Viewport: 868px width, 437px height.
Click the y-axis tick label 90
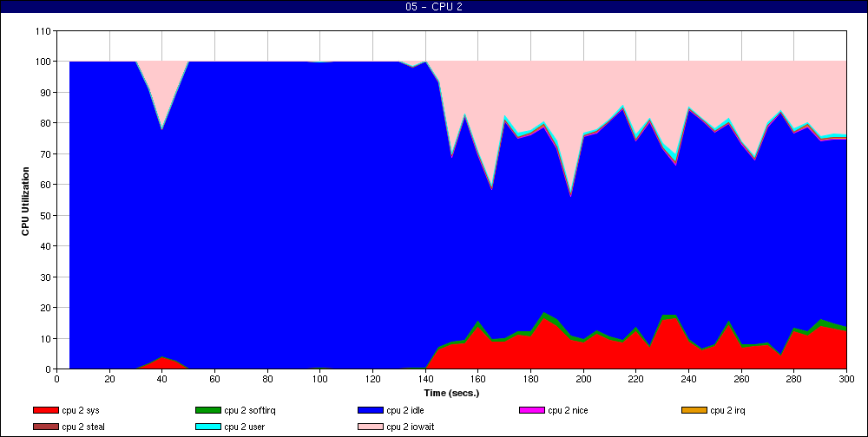point(47,93)
